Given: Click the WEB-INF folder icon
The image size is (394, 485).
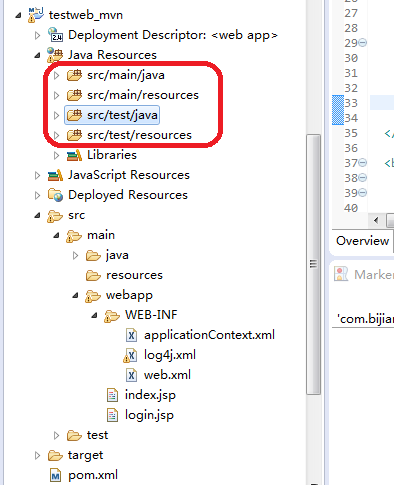Looking at the screenshot, I should coord(112,316).
